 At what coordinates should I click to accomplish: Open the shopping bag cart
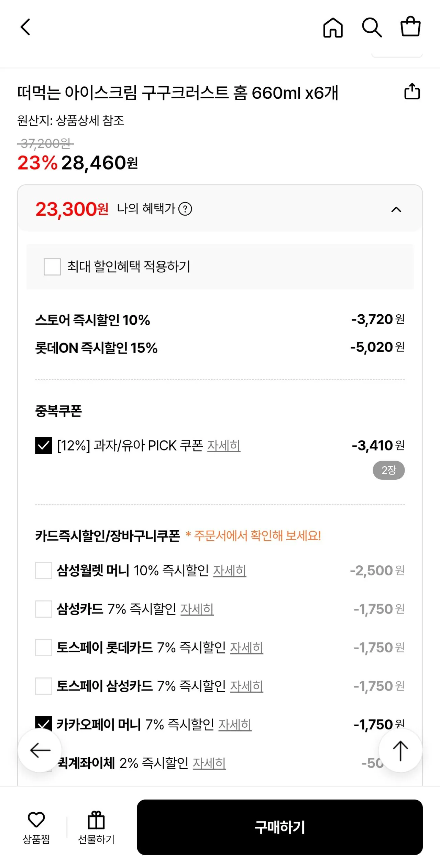[410, 28]
